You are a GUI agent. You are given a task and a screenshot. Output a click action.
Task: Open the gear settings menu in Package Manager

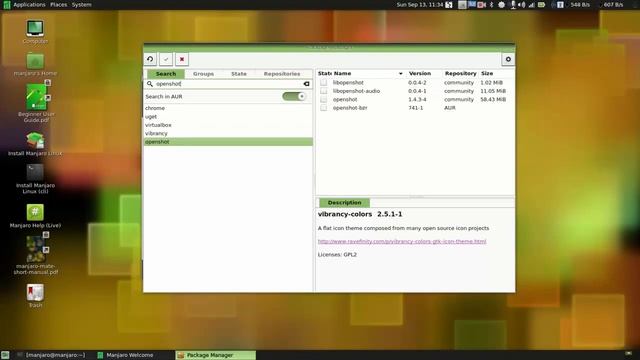click(508, 59)
